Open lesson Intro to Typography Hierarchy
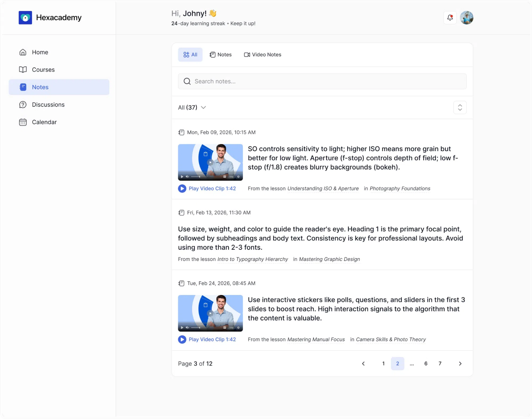The width and height of the screenshot is (532, 419). (x=253, y=259)
